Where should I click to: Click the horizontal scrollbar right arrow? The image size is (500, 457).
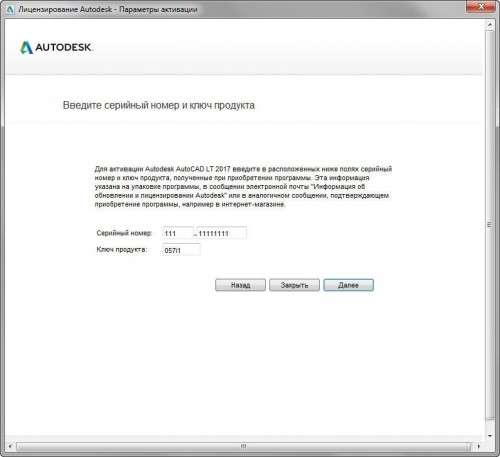point(478,446)
